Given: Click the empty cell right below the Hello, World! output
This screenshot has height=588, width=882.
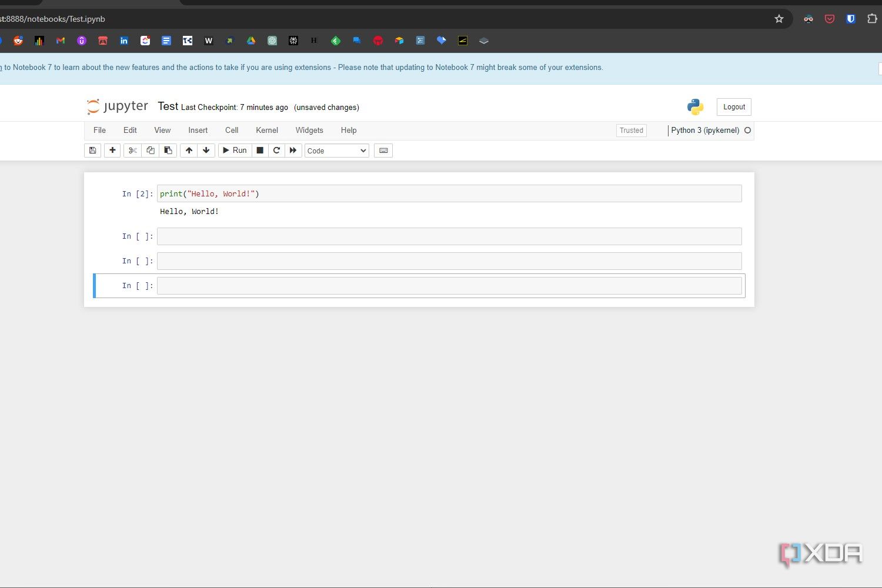Looking at the screenshot, I should tap(449, 236).
